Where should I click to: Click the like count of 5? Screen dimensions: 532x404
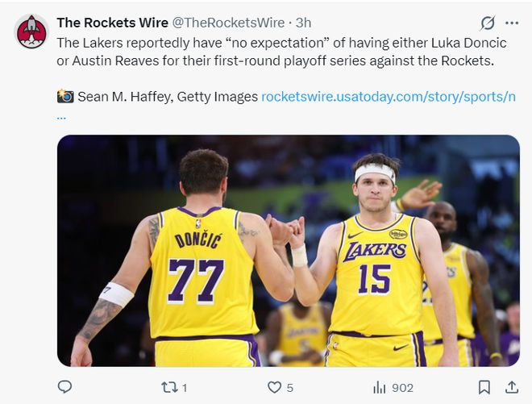(289, 388)
